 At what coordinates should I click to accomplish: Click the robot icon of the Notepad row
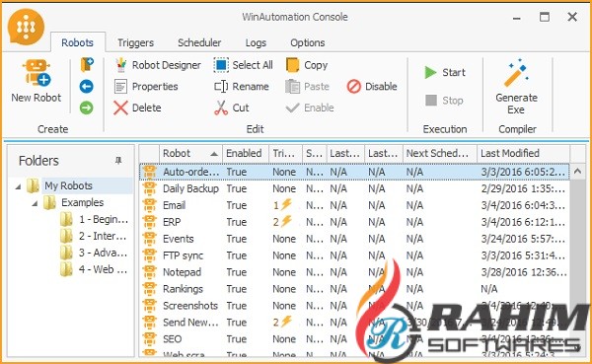pos(150,272)
